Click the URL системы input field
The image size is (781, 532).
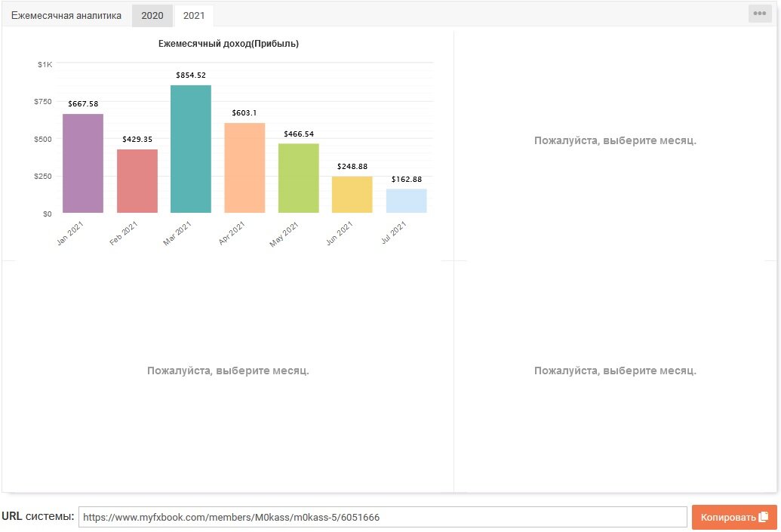point(383,517)
